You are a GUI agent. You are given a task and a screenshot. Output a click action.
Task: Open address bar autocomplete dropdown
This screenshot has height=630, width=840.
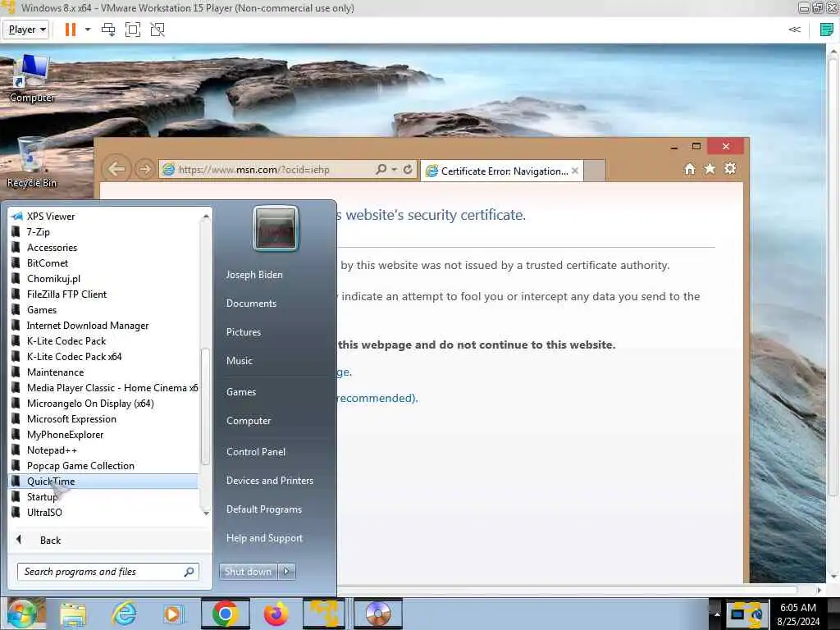point(395,169)
